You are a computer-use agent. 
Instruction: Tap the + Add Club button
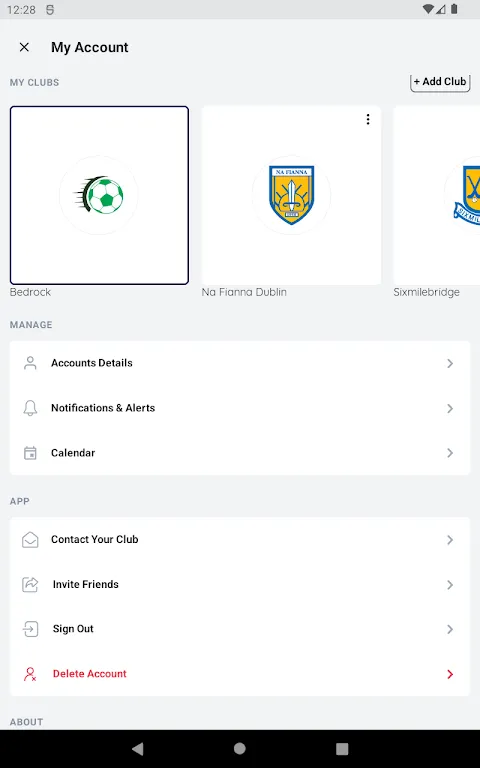(x=440, y=82)
